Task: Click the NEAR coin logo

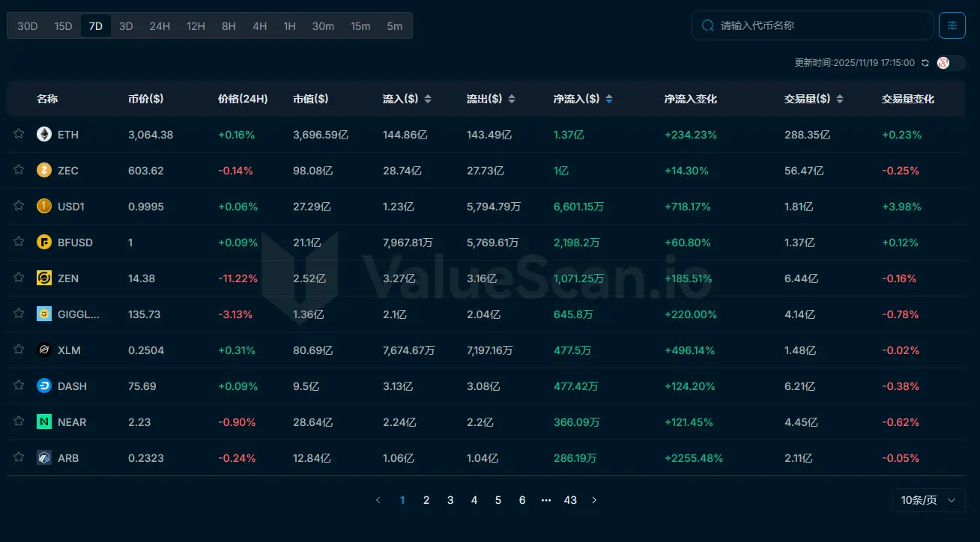Action: tap(44, 422)
